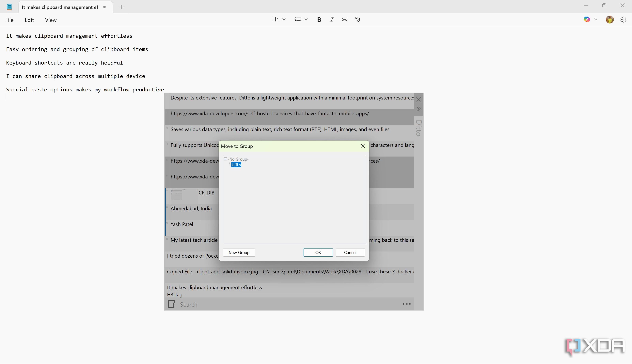The width and height of the screenshot is (632, 364).
Task: Select the 'Saves various data types' clip
Action: 289,133
